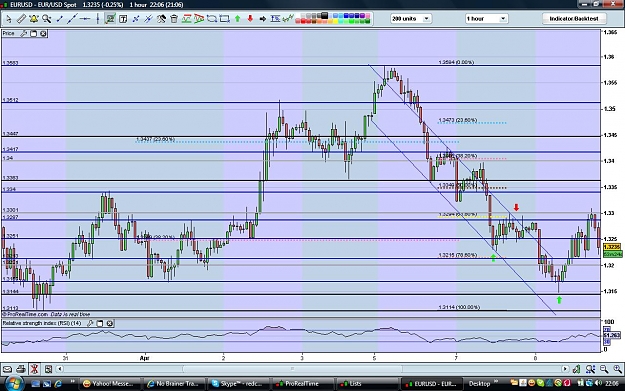The image size is (625, 391).
Task: Close the RSI indicator panel
Action: 110,323
